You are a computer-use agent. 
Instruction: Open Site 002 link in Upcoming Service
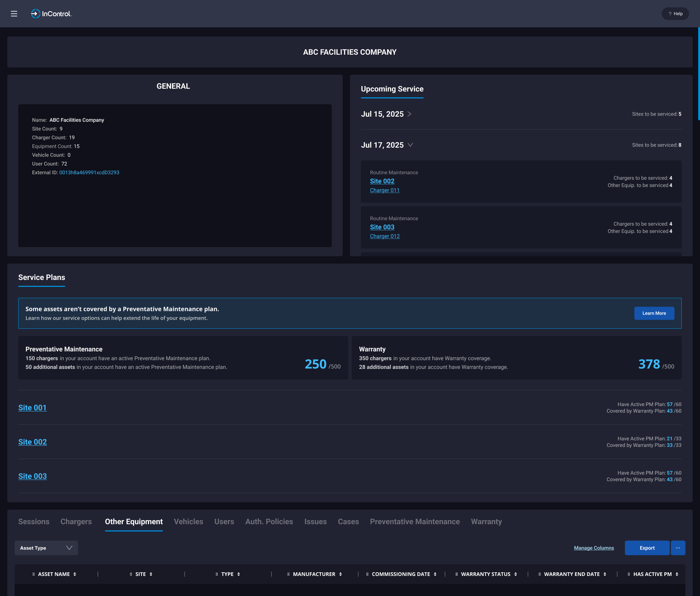click(x=382, y=181)
